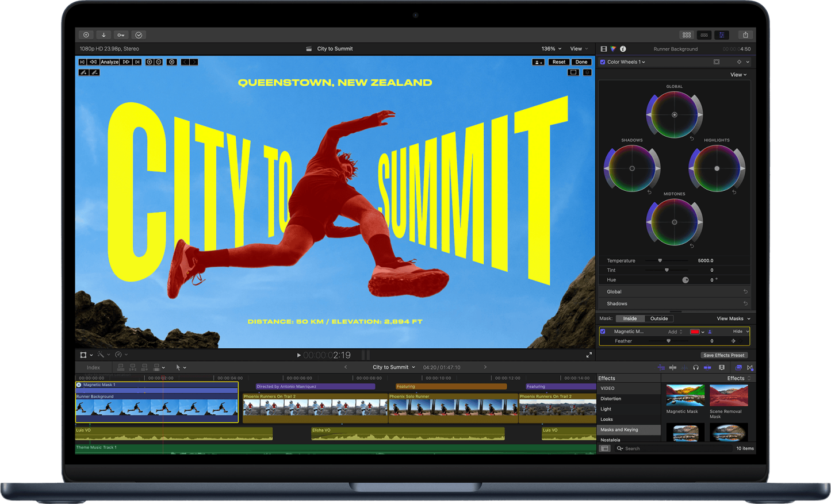Toggle the headphones audio skimming icon

pyautogui.click(x=696, y=368)
